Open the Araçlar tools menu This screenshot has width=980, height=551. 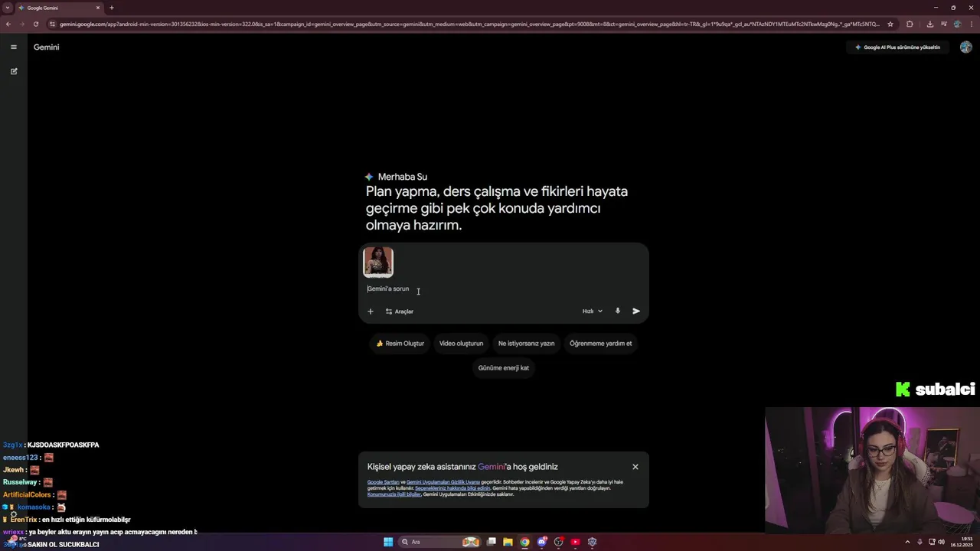point(400,311)
